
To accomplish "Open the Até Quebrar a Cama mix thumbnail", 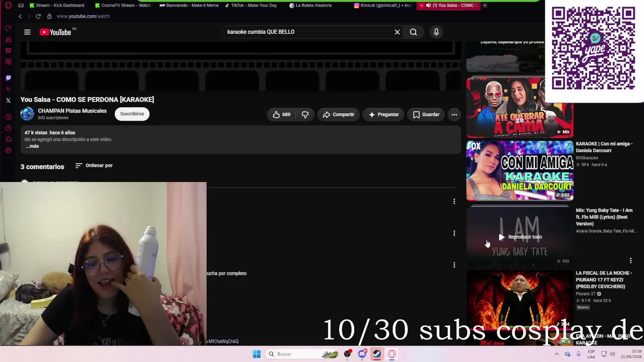I will click(x=519, y=108).
